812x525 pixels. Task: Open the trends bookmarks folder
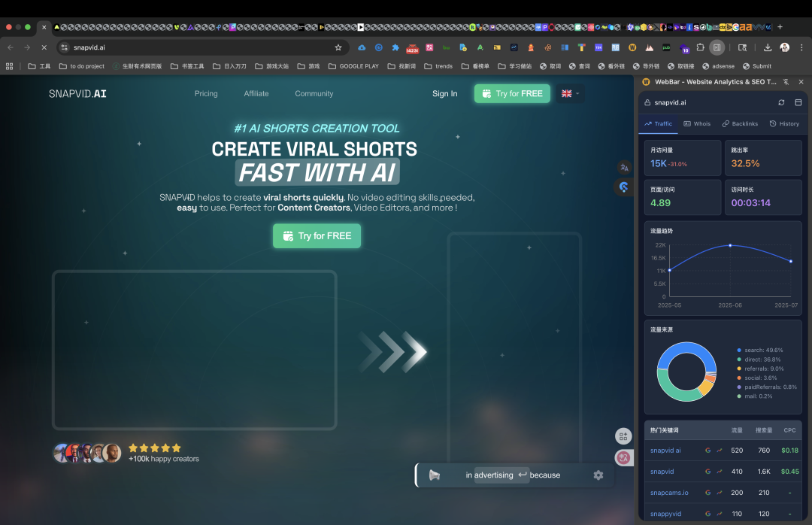coord(438,66)
